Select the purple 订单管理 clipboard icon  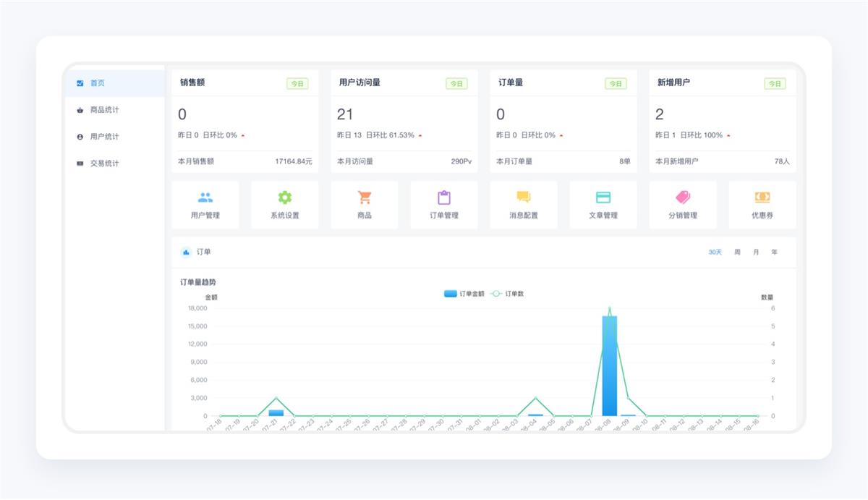coord(444,198)
